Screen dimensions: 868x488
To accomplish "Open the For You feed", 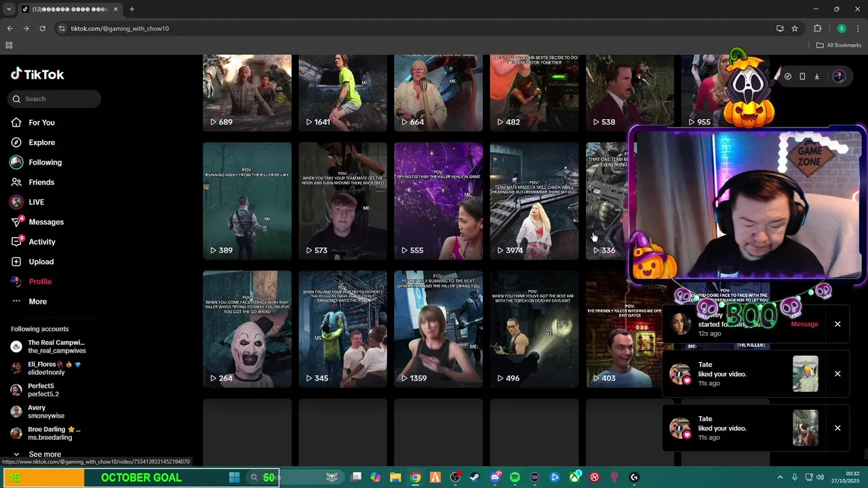I will (41, 123).
